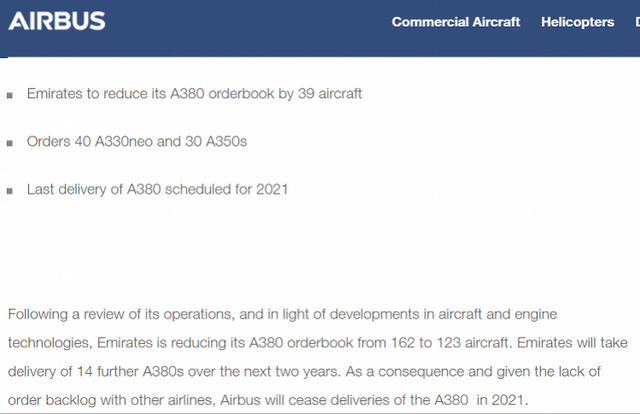Click the Airbus logo in header
640x414 pixels.
tap(57, 21)
